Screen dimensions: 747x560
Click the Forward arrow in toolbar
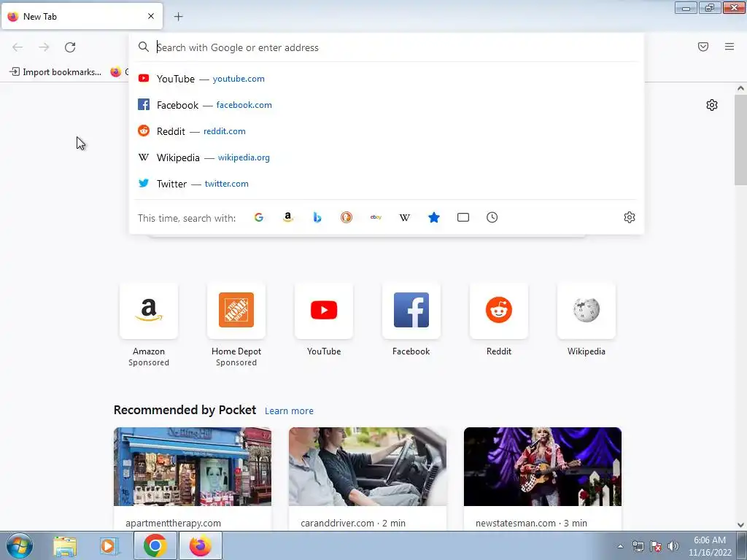44,47
